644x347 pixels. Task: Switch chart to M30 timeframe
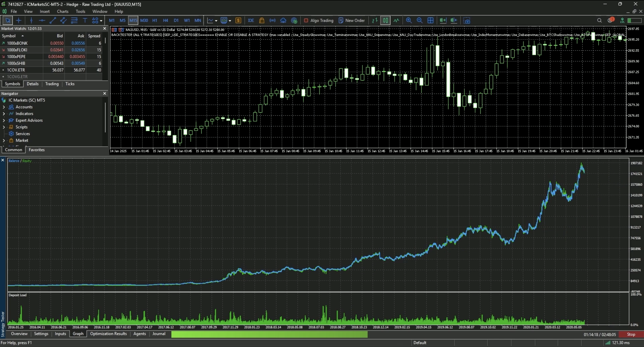144,21
